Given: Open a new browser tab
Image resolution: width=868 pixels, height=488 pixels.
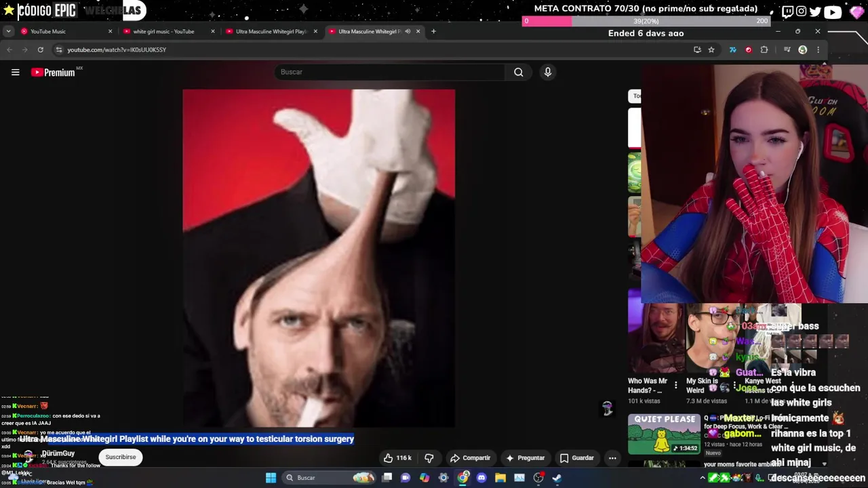Looking at the screenshot, I should pos(433,31).
